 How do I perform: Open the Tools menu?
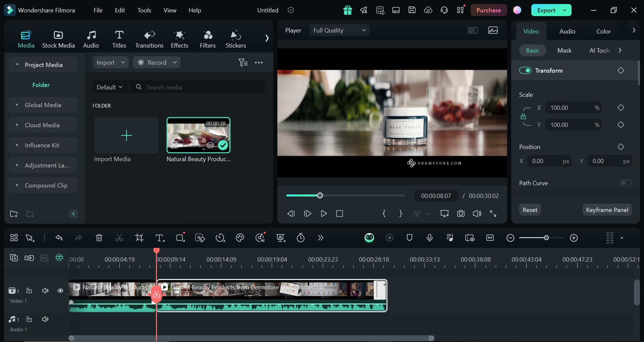point(144,10)
